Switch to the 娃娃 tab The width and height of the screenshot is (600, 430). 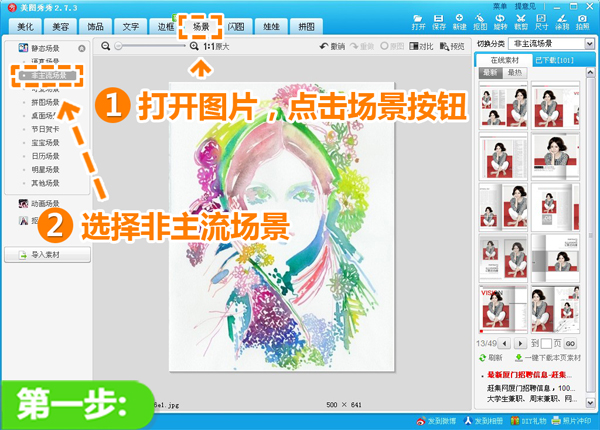[271, 26]
